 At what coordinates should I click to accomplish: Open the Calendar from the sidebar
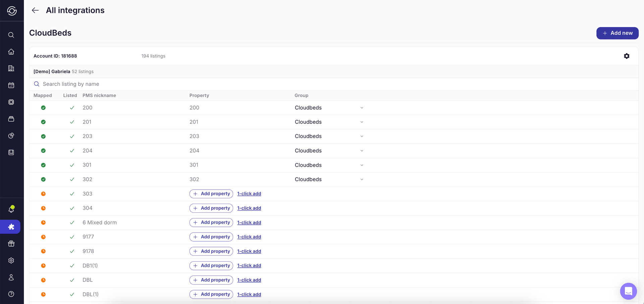point(11,85)
